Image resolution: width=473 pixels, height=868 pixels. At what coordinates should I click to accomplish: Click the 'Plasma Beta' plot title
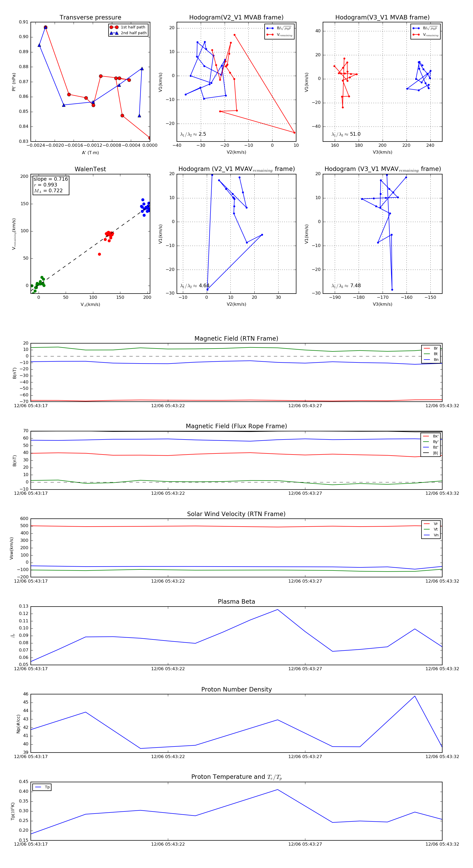tap(236, 602)
